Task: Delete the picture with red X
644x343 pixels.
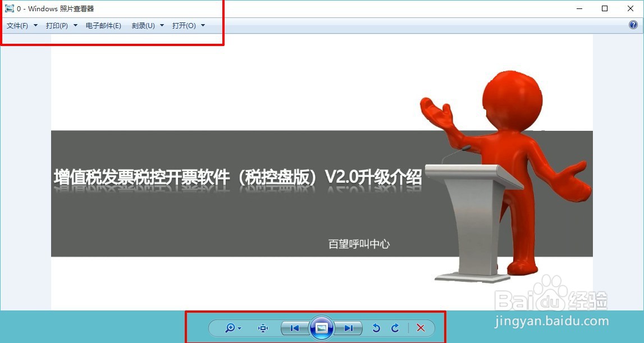Action: pyautogui.click(x=421, y=328)
